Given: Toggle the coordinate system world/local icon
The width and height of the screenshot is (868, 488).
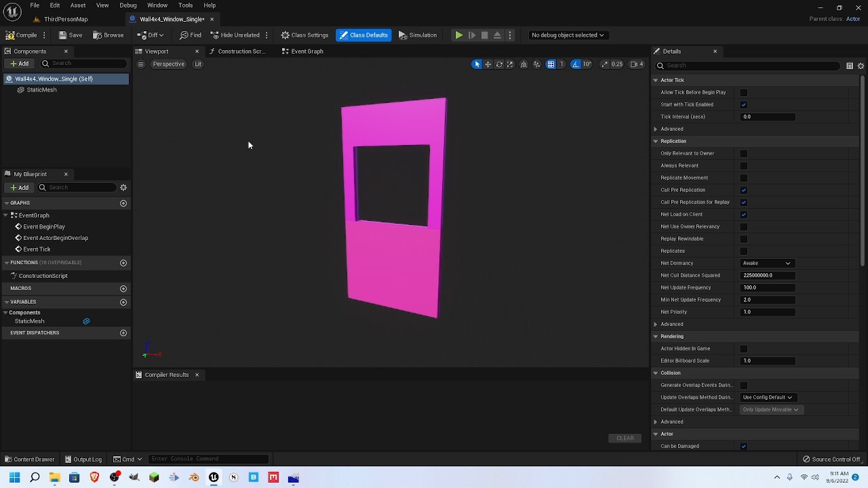Looking at the screenshot, I should pos(524,64).
